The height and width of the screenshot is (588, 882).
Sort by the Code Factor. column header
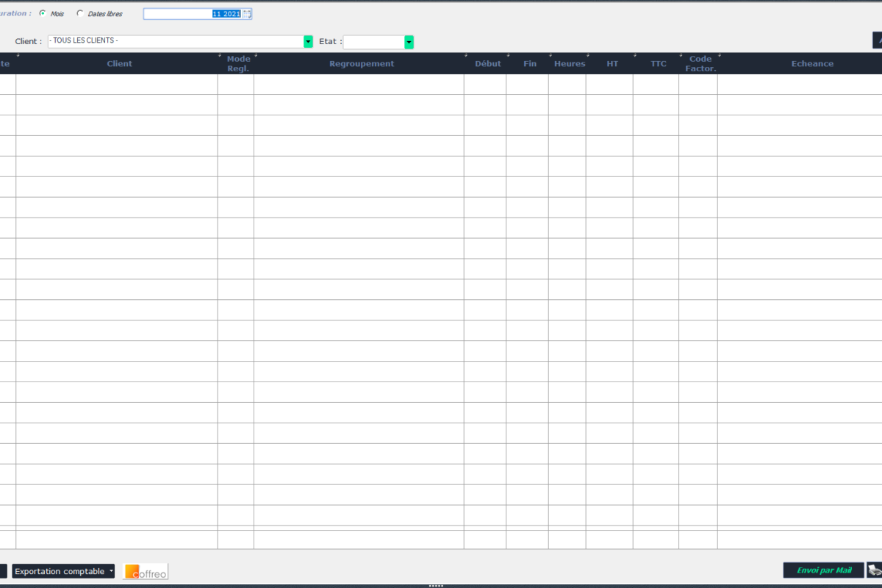700,64
